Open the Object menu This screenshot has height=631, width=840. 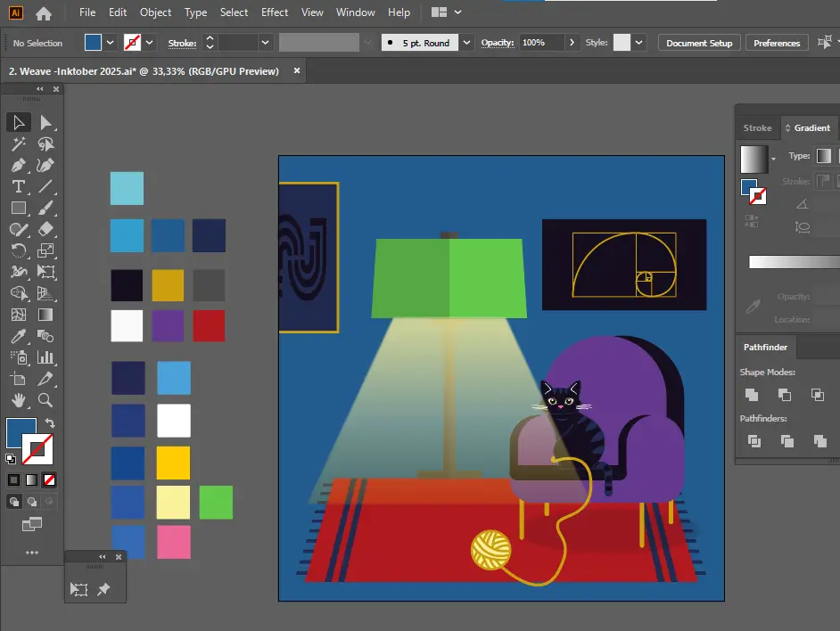[x=155, y=12]
